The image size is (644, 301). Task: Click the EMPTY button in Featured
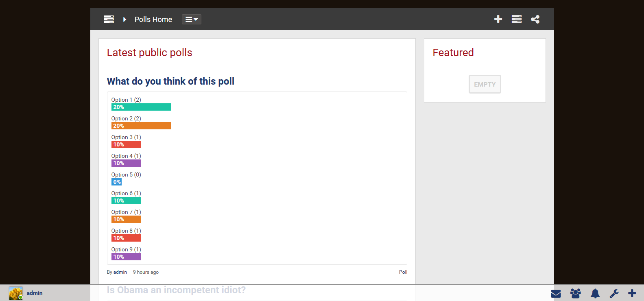[x=485, y=84]
